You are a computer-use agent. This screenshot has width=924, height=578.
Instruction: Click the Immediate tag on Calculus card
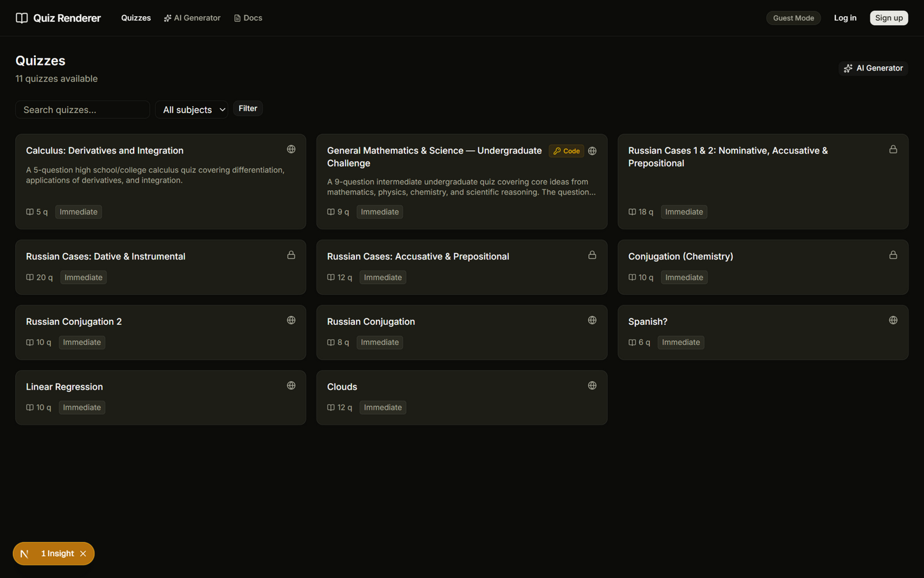78,212
